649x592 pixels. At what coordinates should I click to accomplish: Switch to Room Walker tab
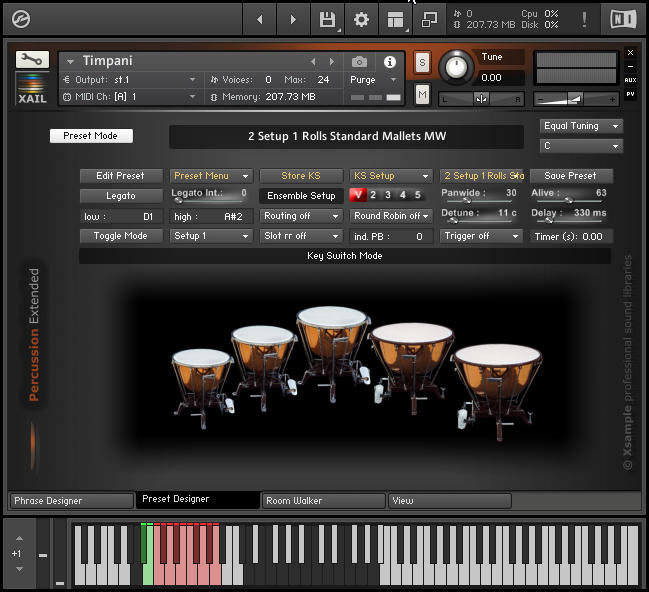[324, 501]
